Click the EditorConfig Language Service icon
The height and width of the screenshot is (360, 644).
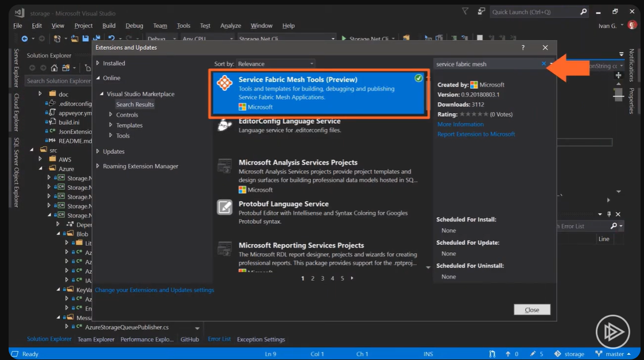click(224, 124)
